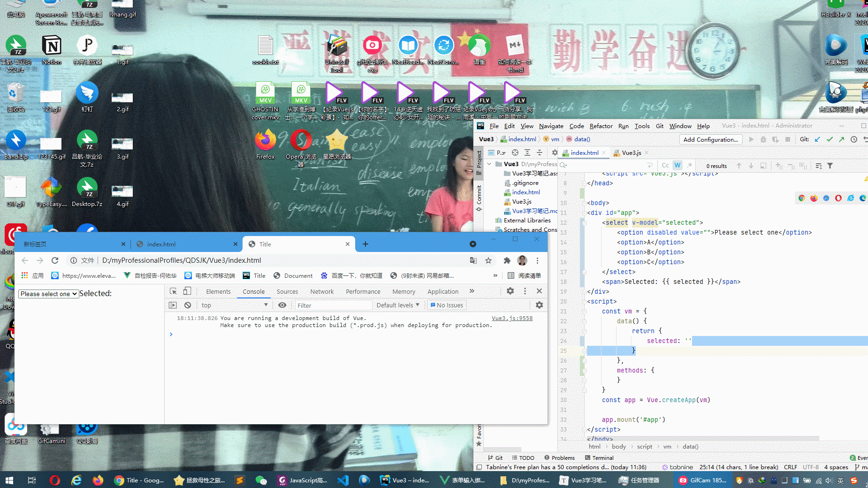This screenshot has width=868, height=488.
Task: Click Git commit green checkmark in WebStorm
Action: pyautogui.click(x=830, y=139)
